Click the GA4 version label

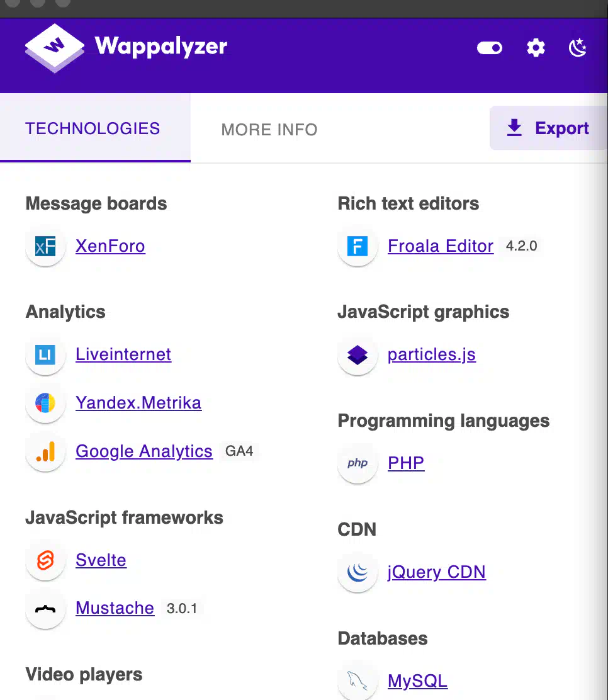point(239,451)
